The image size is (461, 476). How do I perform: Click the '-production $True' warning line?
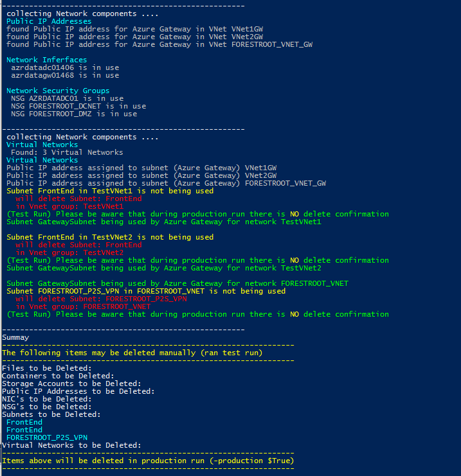click(x=148, y=461)
